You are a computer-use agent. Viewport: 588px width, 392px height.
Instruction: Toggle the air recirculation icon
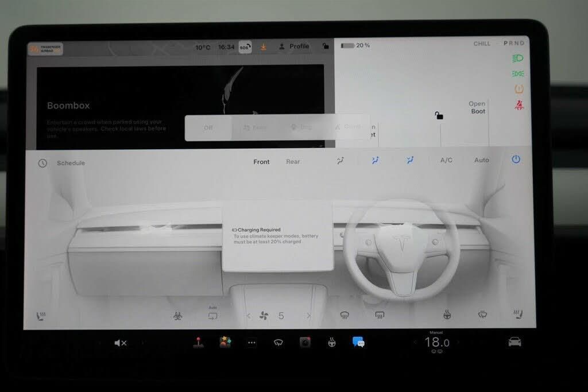click(212, 316)
